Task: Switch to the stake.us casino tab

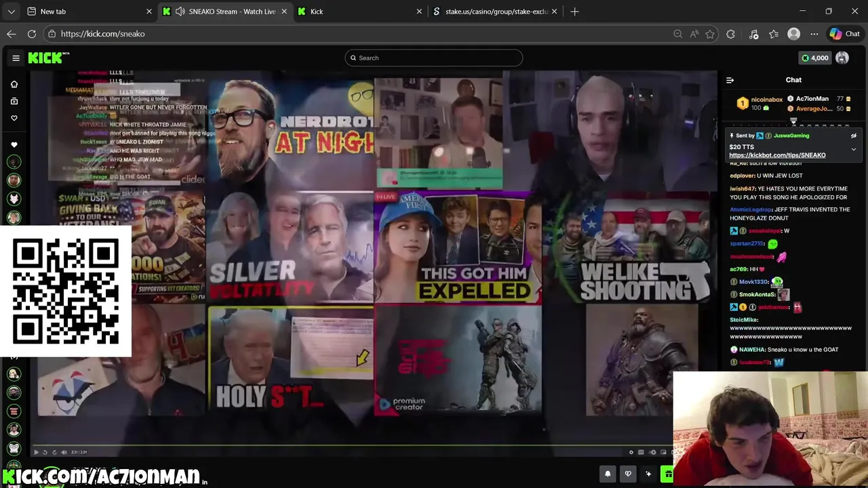Action: (496, 12)
